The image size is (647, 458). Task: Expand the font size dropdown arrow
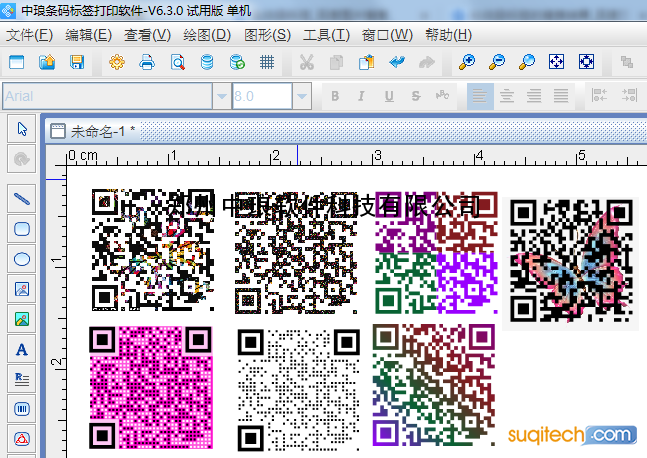coord(302,96)
